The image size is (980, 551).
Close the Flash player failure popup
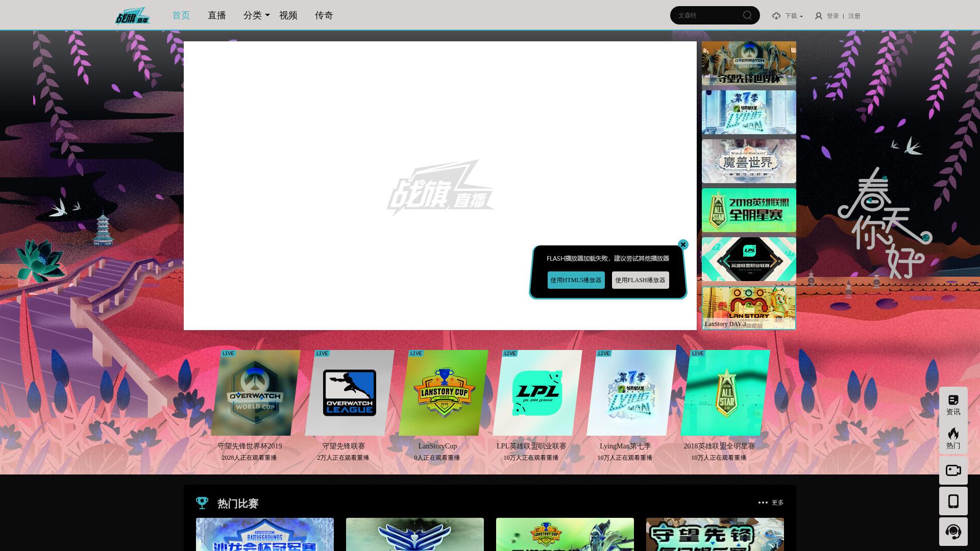[683, 244]
